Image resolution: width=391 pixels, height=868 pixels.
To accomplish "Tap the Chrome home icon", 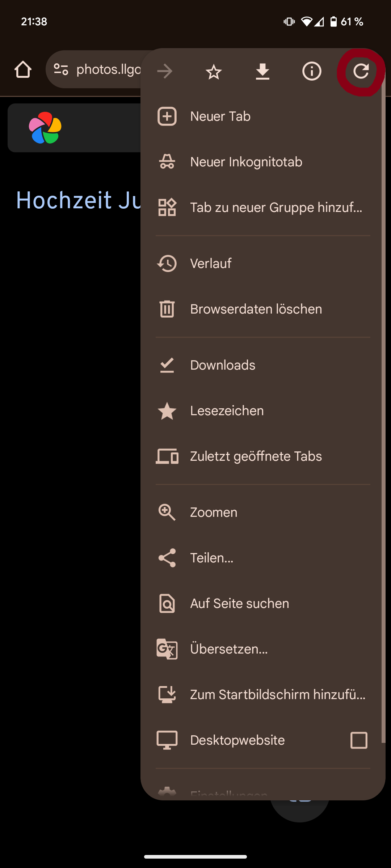I will click(x=23, y=69).
